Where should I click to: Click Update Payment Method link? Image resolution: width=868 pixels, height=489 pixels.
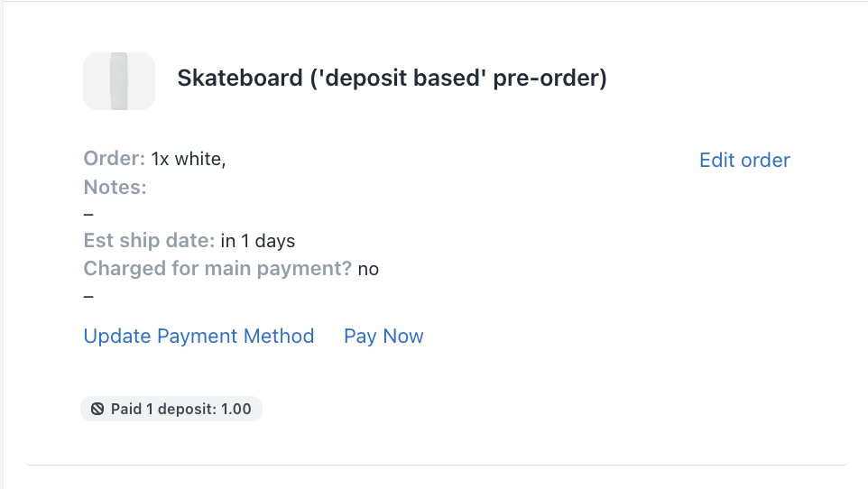point(199,337)
